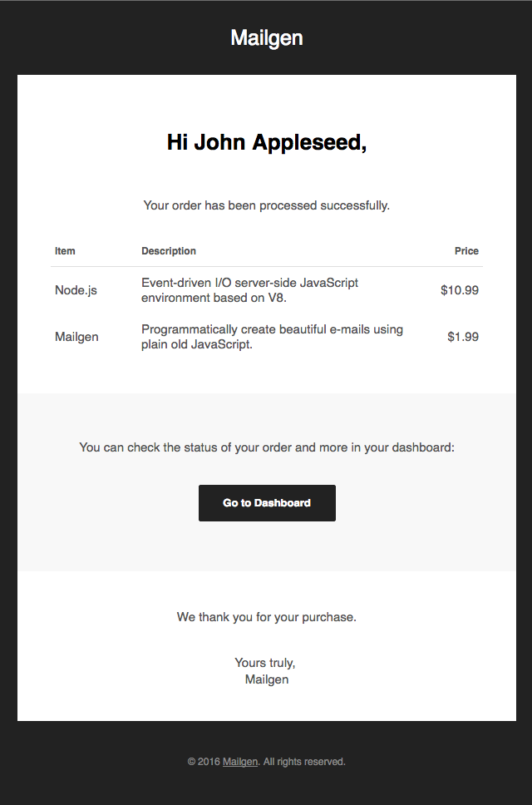Viewport: 532px width, 805px height.
Task: Open the Mailgen link in the footer
Action: (x=240, y=762)
